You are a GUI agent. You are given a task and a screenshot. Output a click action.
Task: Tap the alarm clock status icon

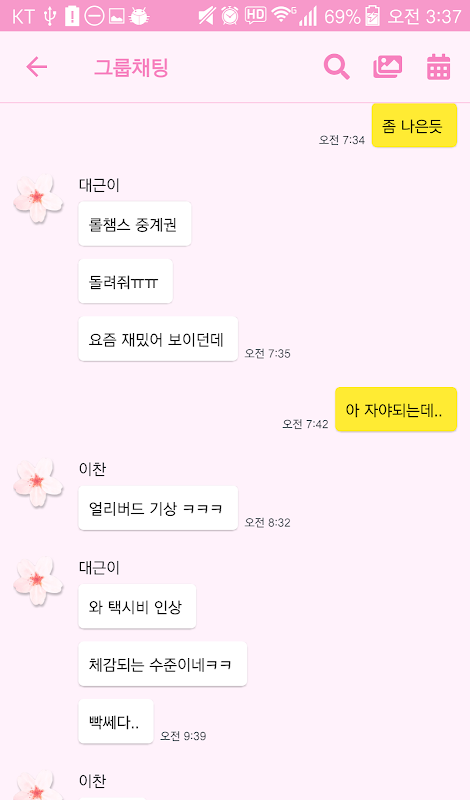pyautogui.click(x=230, y=16)
